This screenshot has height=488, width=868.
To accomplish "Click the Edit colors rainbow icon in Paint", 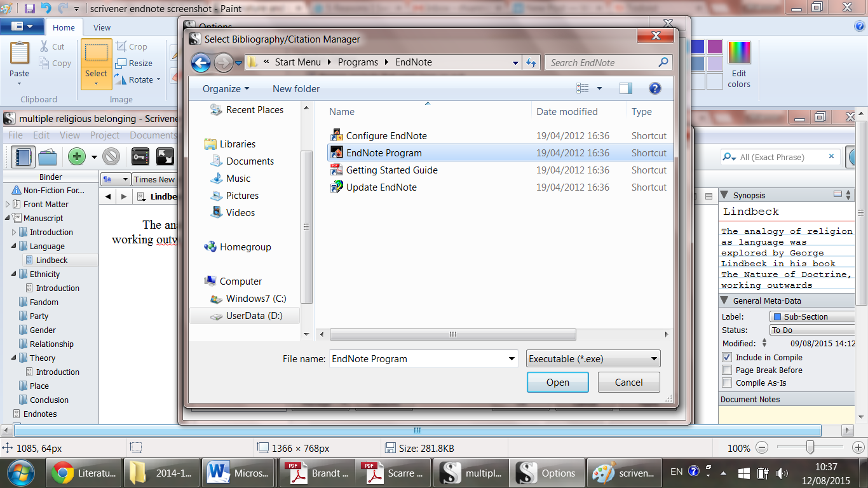I will pos(739,52).
